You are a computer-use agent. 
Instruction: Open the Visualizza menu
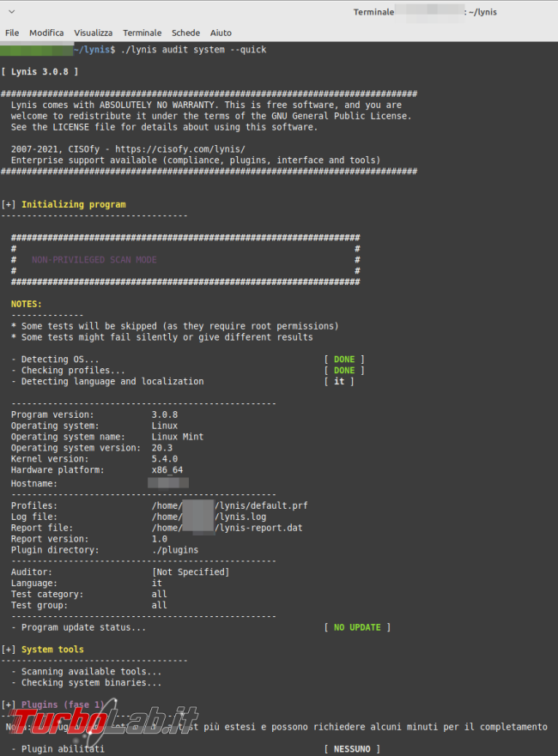pyautogui.click(x=93, y=33)
